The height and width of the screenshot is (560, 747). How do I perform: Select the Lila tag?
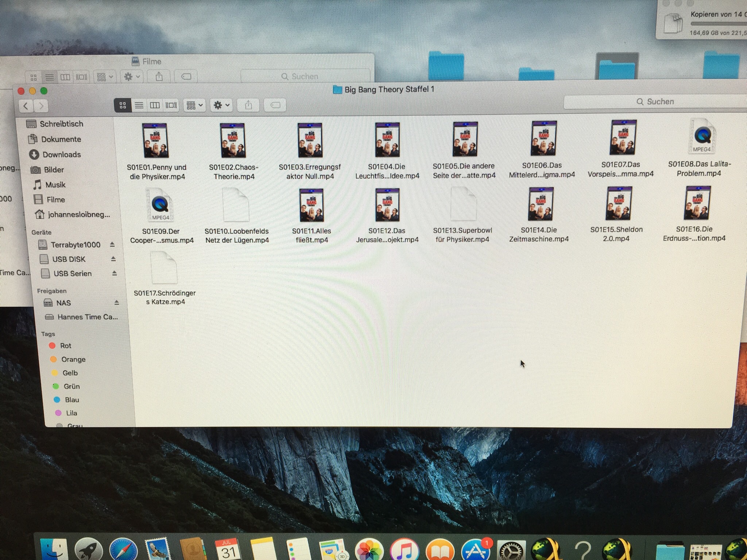click(66, 413)
